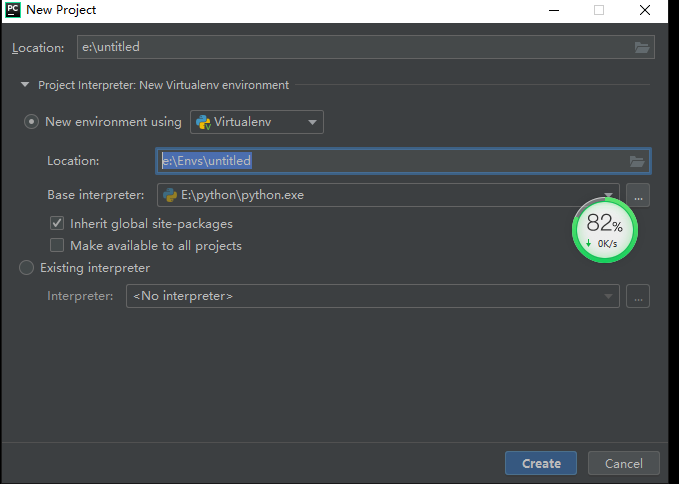Open the Virtualenv environment type dropdown
679x484 pixels.
[257, 122]
